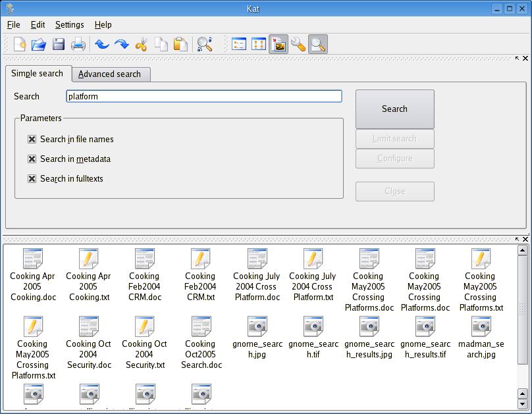The height and width of the screenshot is (414, 532).
Task: Click the Print toolbar icon
Action: 78,44
